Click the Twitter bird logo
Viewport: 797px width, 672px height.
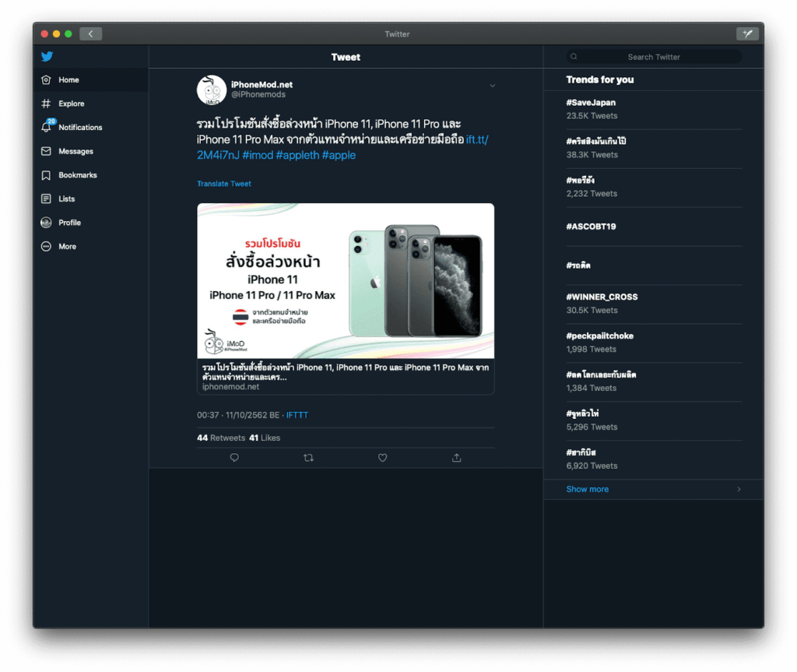click(x=47, y=56)
